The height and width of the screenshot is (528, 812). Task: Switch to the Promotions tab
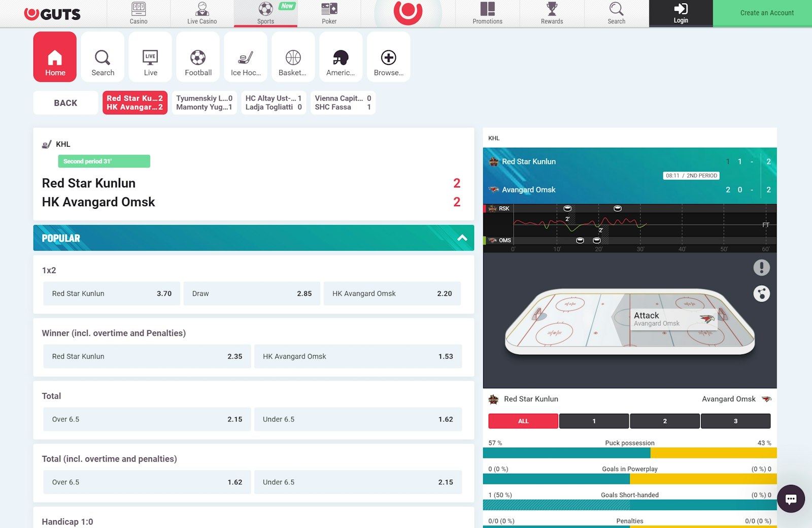click(x=487, y=13)
